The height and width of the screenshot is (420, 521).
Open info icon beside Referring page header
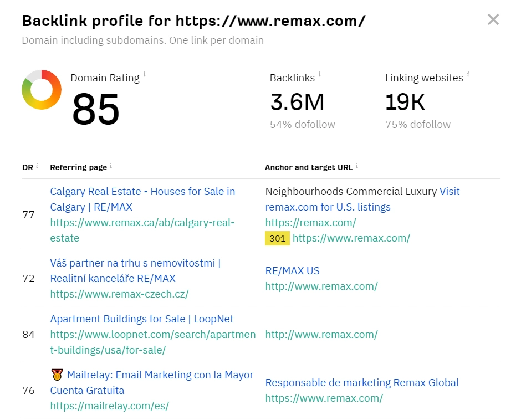111,165
